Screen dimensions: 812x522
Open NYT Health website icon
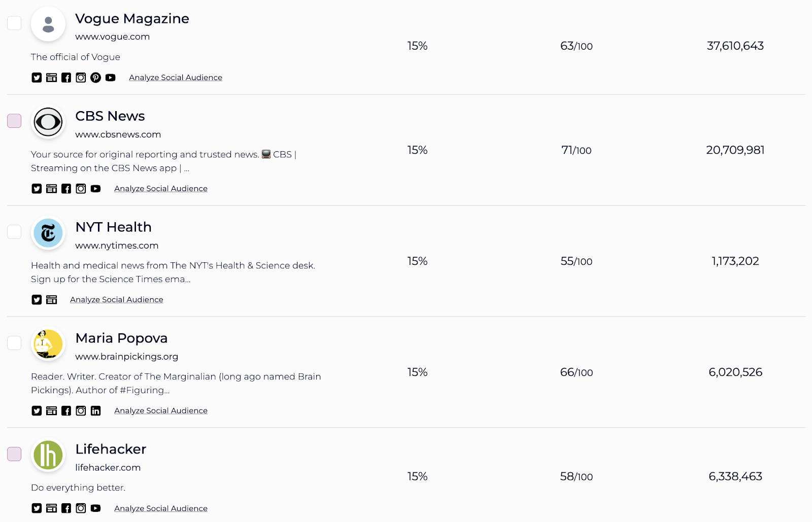[51, 300]
